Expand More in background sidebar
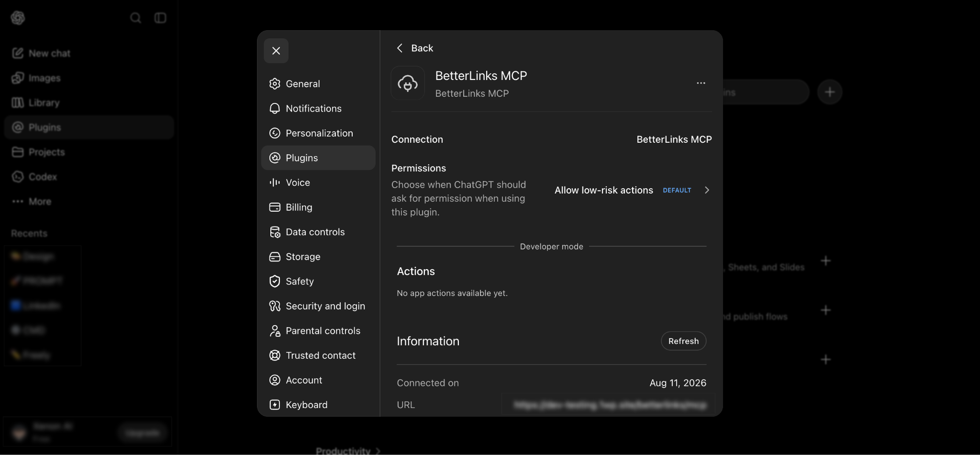The image size is (980, 455). (89, 202)
